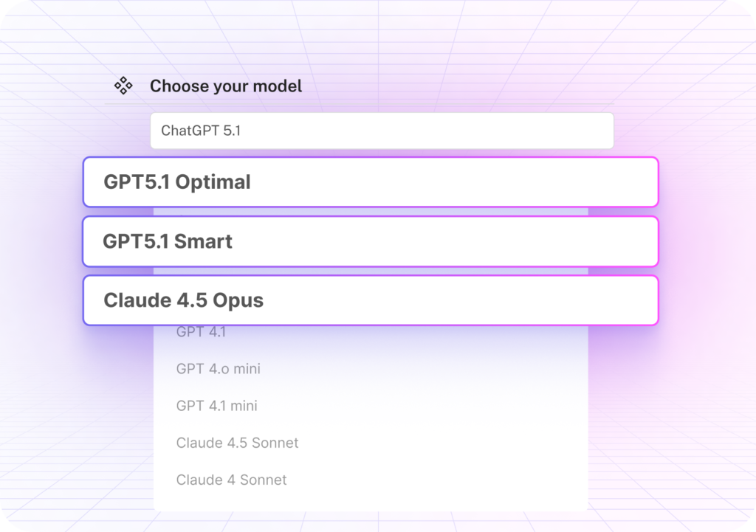Click inside the model search input box
The image size is (756, 532).
(381, 131)
